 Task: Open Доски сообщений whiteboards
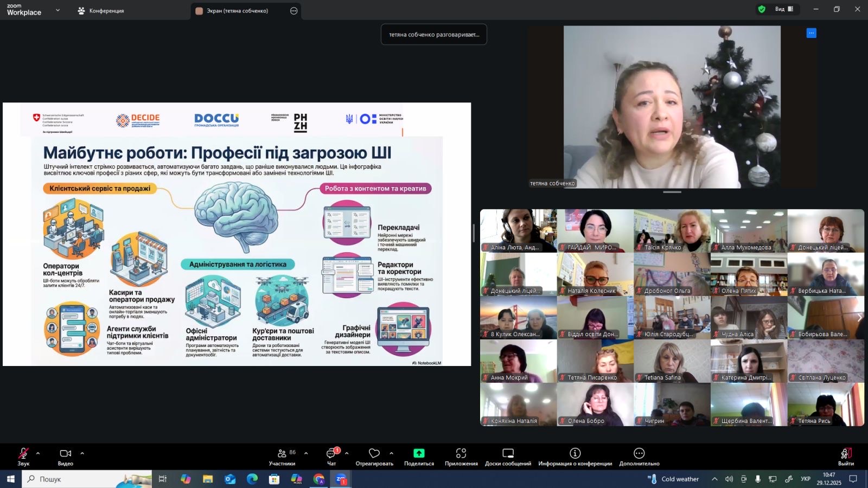pyautogui.click(x=508, y=453)
